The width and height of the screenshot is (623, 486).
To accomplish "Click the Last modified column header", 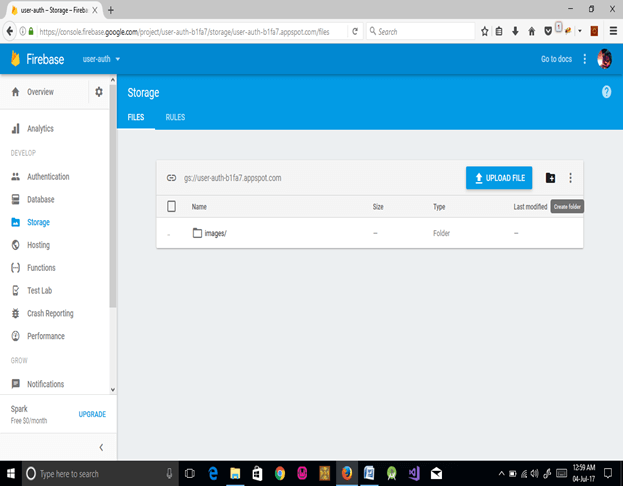I will coord(530,207).
